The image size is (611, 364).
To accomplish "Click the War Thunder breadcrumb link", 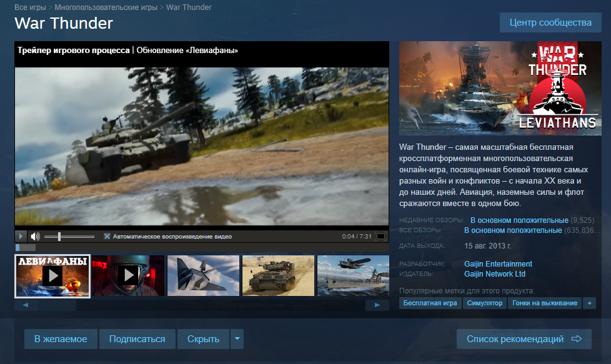I will [189, 7].
